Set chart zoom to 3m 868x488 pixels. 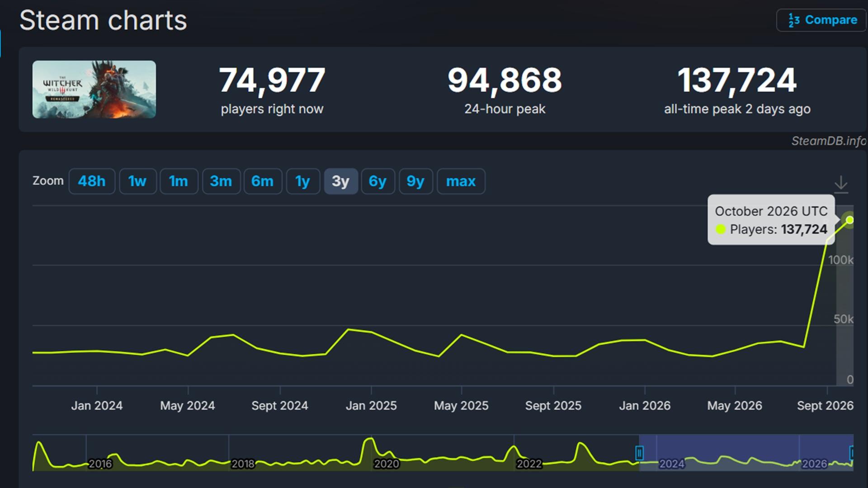click(x=221, y=181)
